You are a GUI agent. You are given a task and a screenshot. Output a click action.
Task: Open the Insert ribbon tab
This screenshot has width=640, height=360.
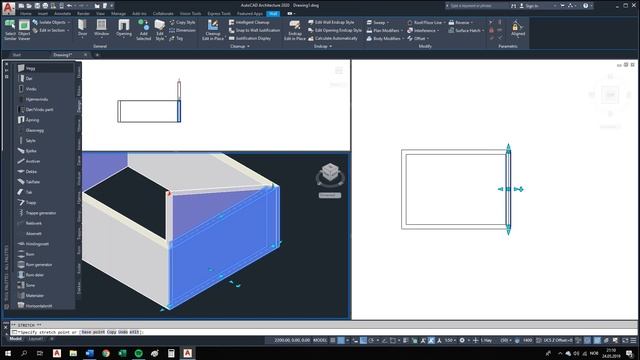click(x=43, y=13)
